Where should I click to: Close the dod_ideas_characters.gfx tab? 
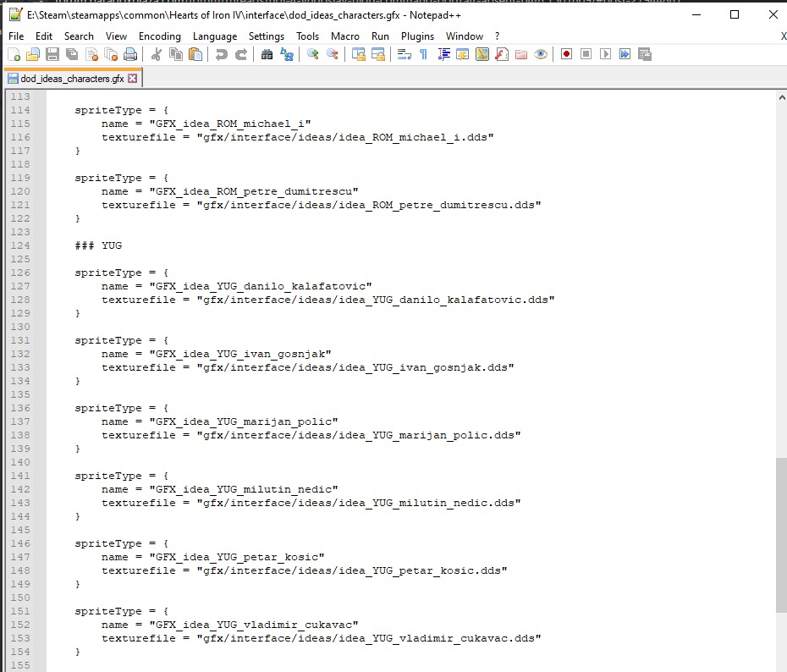click(x=133, y=79)
